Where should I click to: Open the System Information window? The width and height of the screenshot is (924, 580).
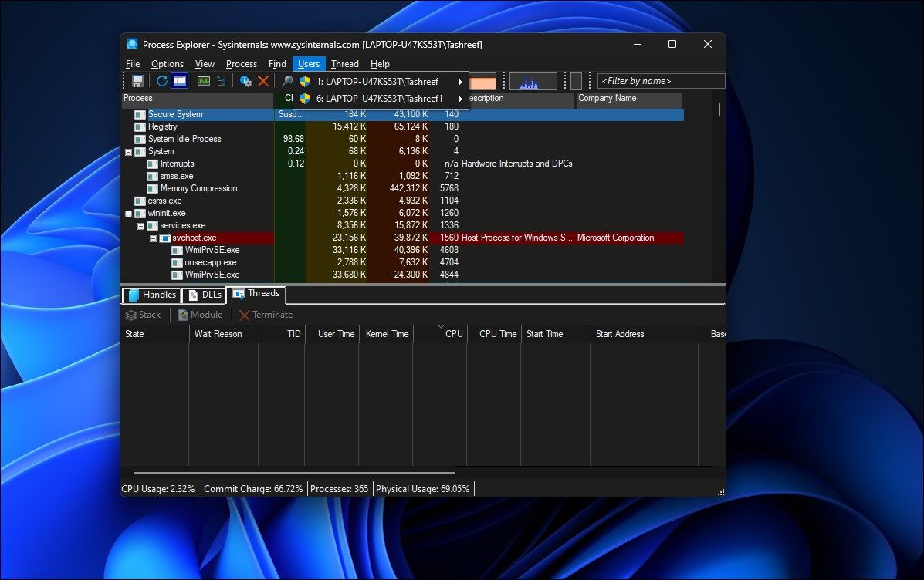coord(180,80)
